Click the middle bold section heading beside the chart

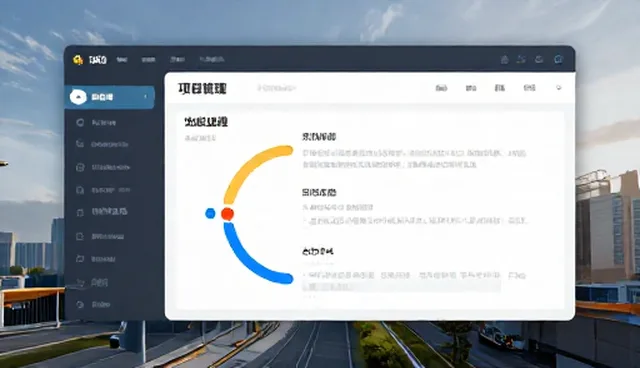point(319,192)
